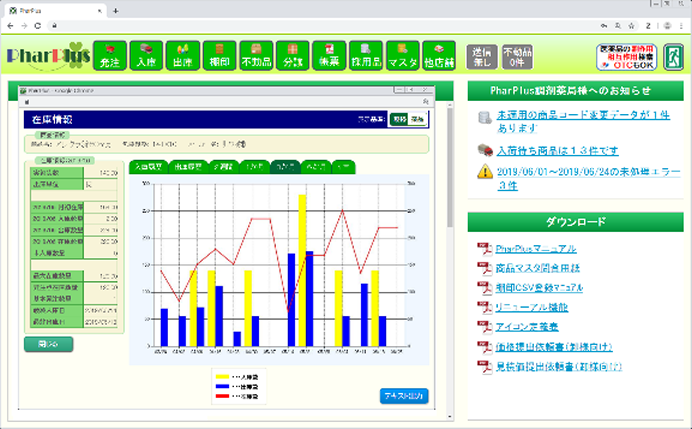Click the OTC BOOK side-effect search banner
Viewport: 692px width, 429px height.
[626, 57]
